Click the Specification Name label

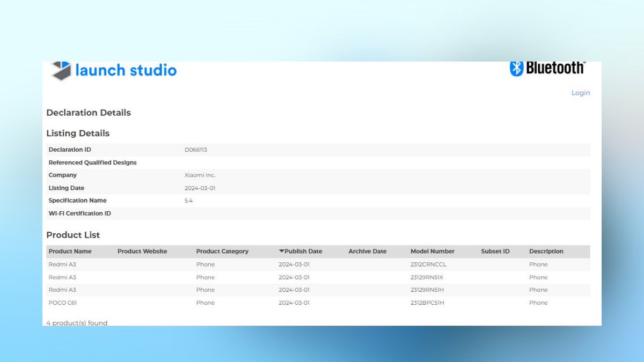click(78, 201)
